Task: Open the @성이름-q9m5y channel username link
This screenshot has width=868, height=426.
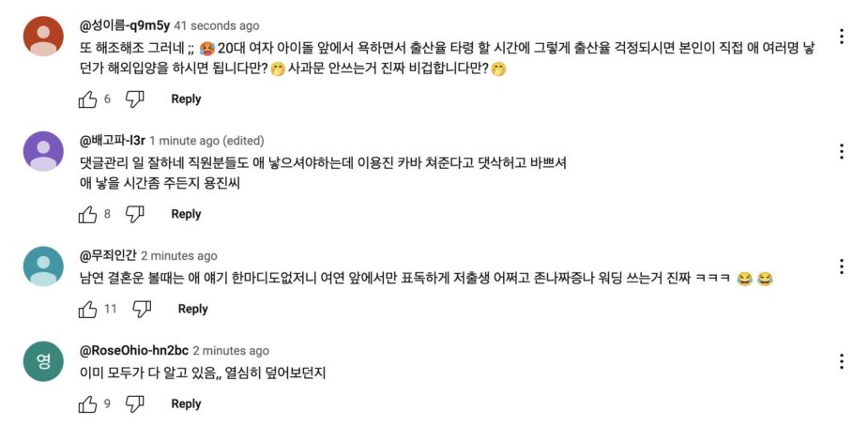Action: coord(125,25)
